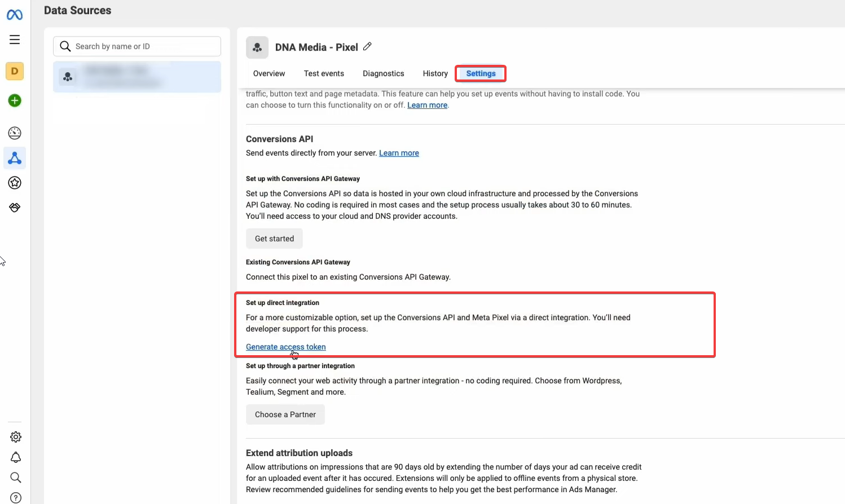Open the notifications bell icon
Image resolution: width=845 pixels, height=504 pixels.
16,457
